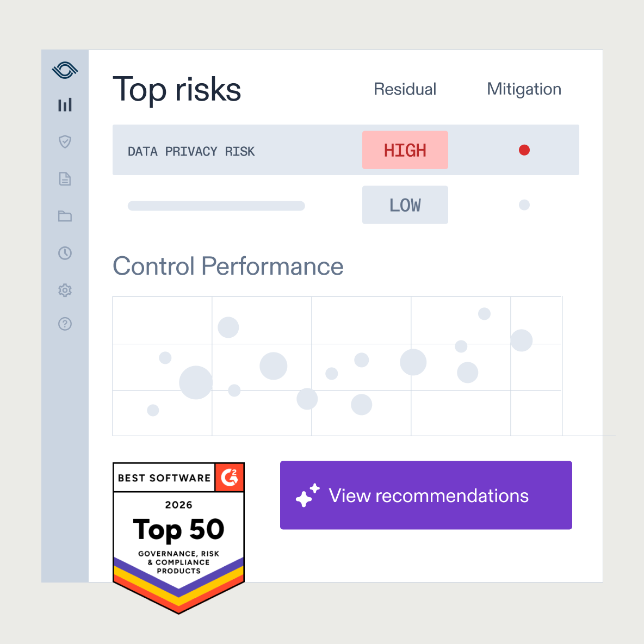Toggle the gray mitigation dot on second risk

tap(524, 205)
